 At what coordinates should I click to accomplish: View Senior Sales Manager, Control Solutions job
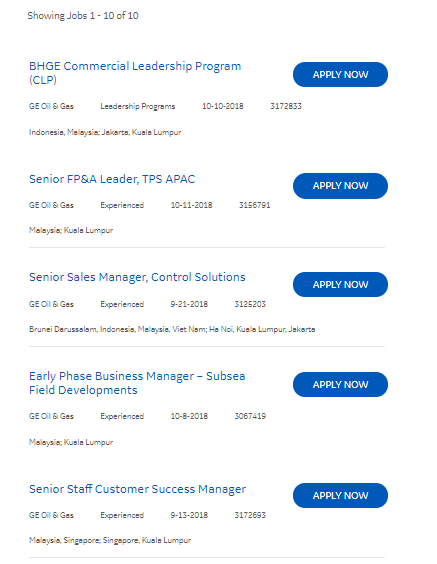[x=137, y=277]
